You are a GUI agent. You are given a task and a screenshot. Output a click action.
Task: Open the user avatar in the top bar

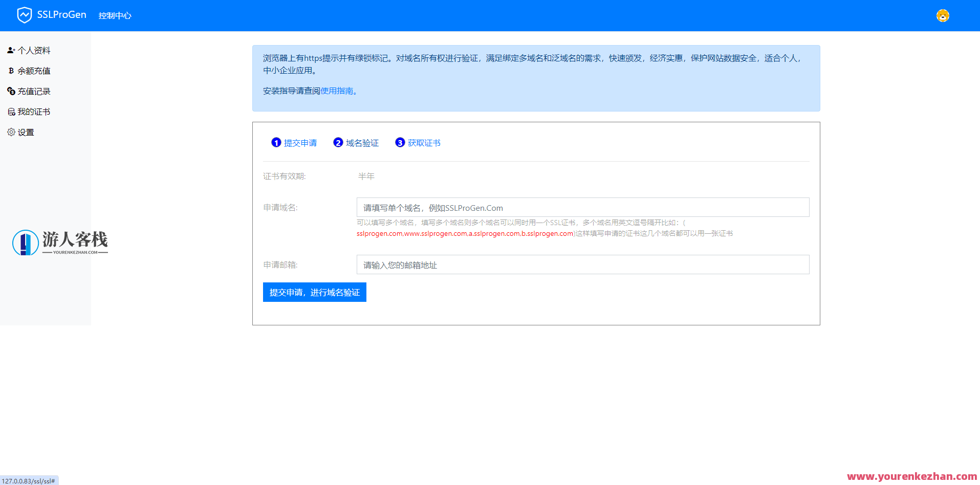click(942, 16)
